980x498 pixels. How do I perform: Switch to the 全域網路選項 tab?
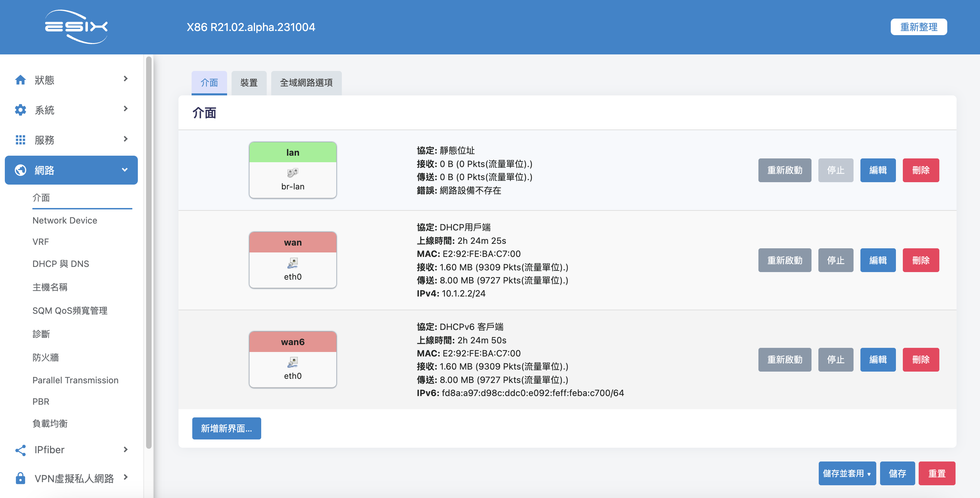click(x=306, y=83)
